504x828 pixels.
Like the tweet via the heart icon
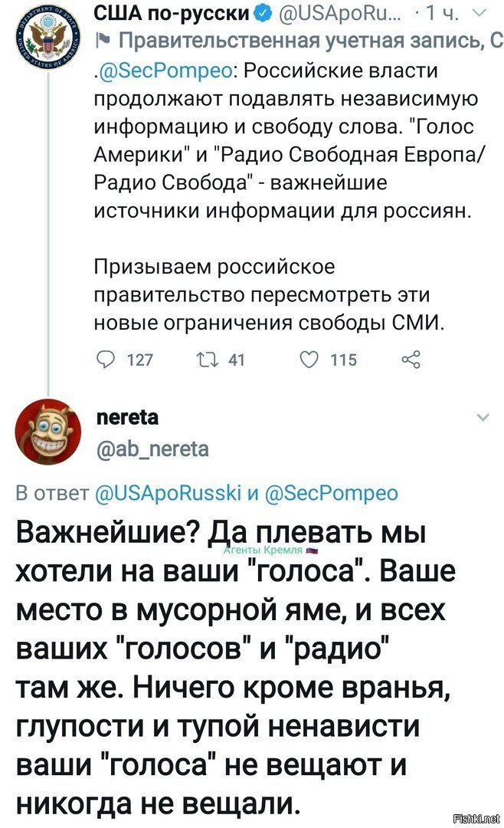click(309, 360)
